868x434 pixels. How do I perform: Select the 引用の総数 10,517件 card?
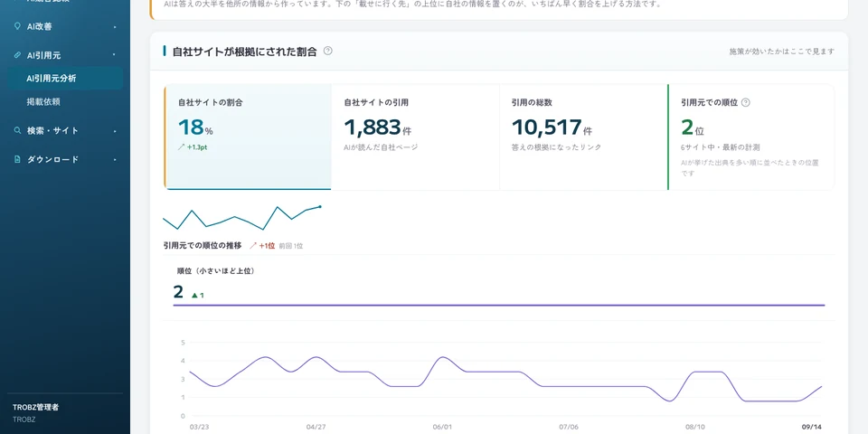pyautogui.click(x=583, y=137)
